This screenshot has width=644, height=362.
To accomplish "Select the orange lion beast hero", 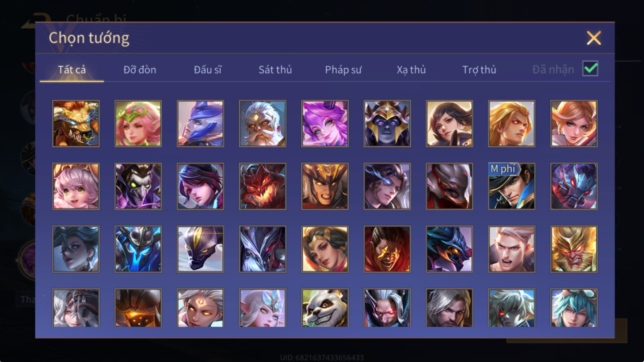I will (x=76, y=123).
